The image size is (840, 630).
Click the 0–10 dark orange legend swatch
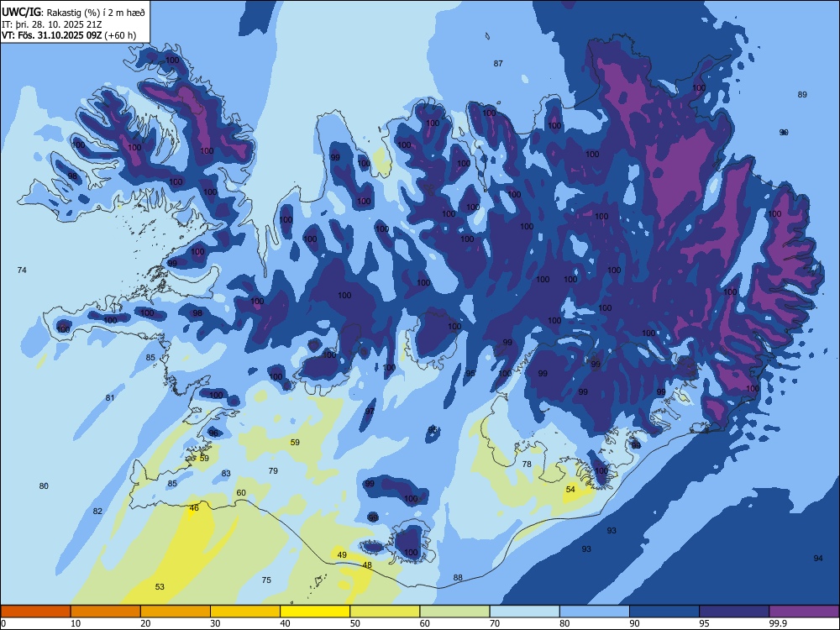click(x=35, y=612)
